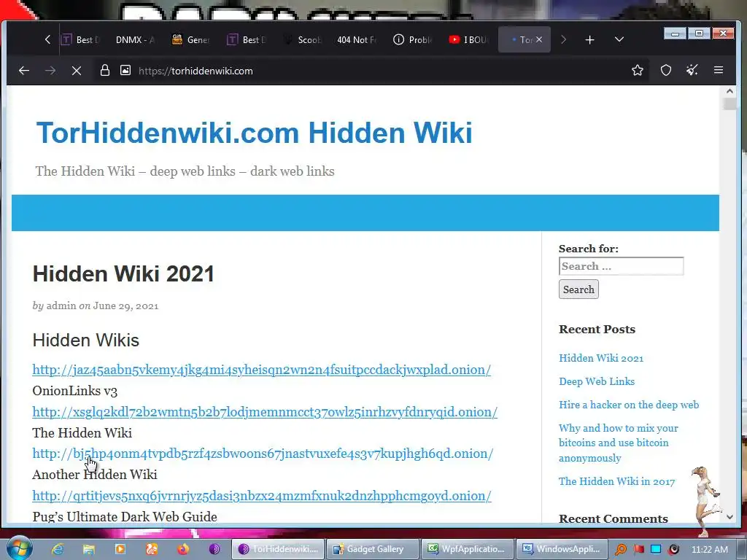Screen dimensions: 747x560
Task: Open the Windows Start menu orb
Action: click(x=20, y=548)
